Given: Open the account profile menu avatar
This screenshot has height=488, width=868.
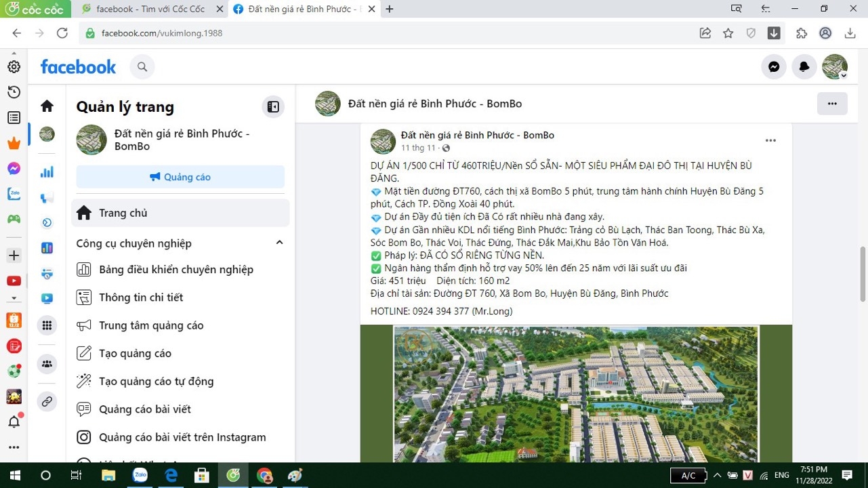Looking at the screenshot, I should tap(835, 66).
